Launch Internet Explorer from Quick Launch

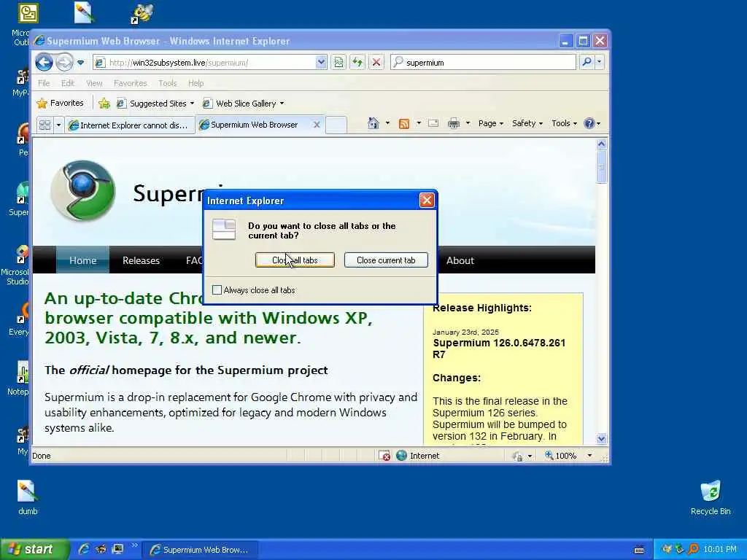point(84,550)
